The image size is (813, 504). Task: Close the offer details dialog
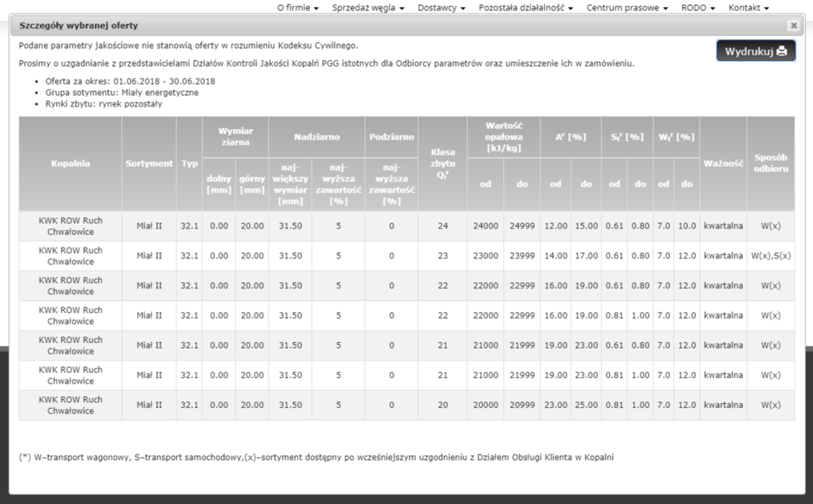[793, 25]
